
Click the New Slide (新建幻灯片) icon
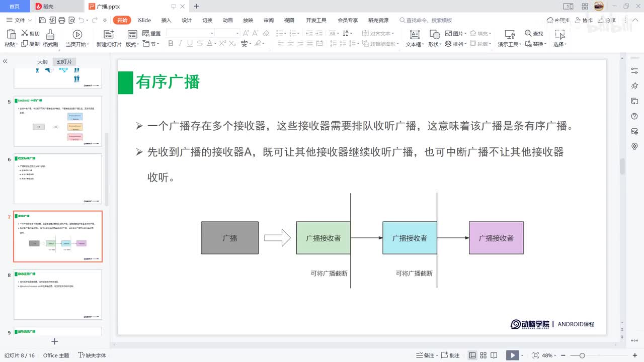tap(109, 34)
